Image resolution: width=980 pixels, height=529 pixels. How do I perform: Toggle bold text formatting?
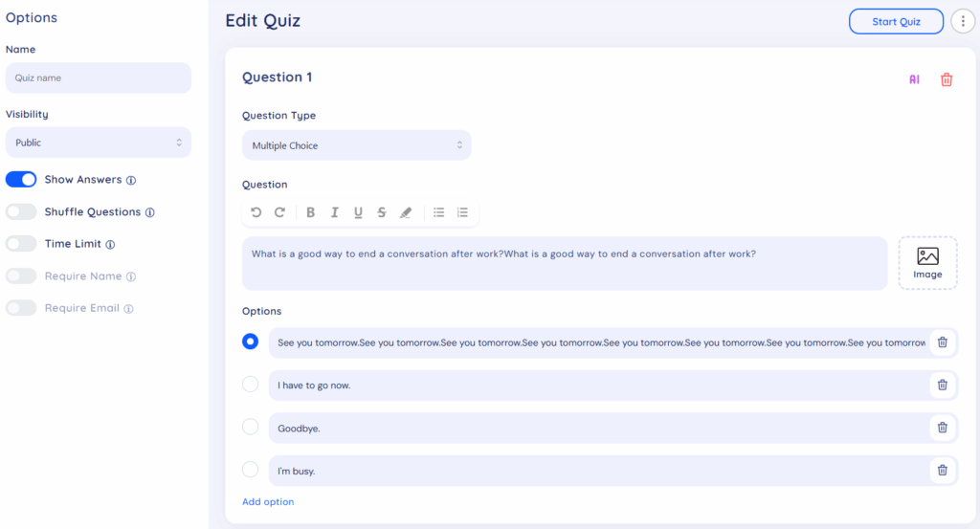point(311,212)
